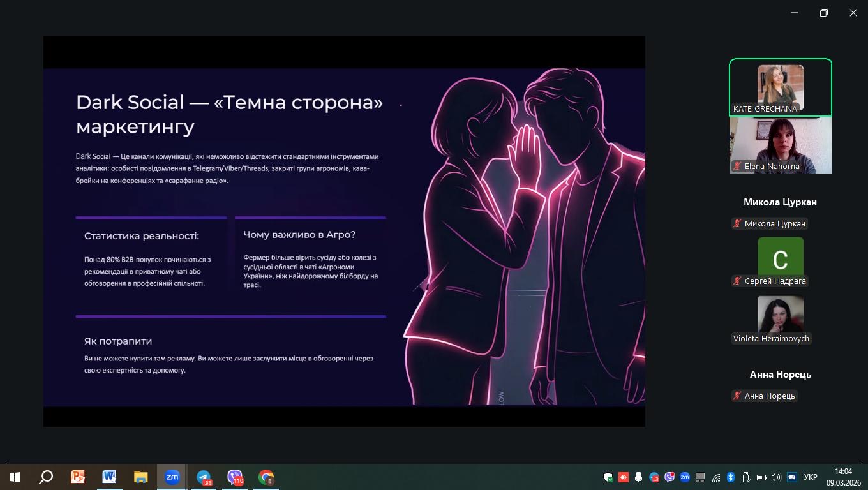Check battery status tray icon

(x=761, y=477)
